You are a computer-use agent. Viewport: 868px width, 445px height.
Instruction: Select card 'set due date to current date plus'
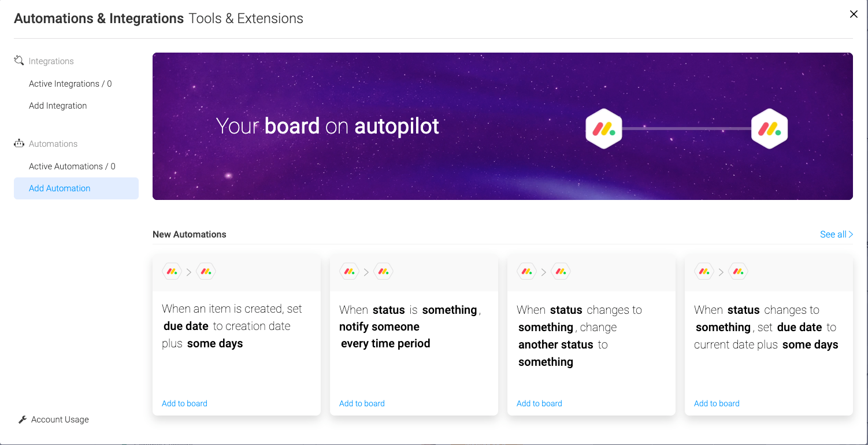769,335
